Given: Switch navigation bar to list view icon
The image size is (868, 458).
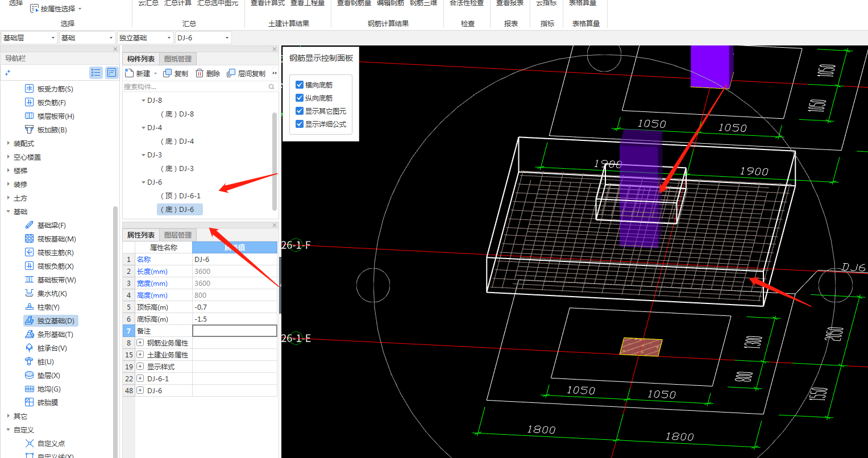Looking at the screenshot, I should point(96,73).
